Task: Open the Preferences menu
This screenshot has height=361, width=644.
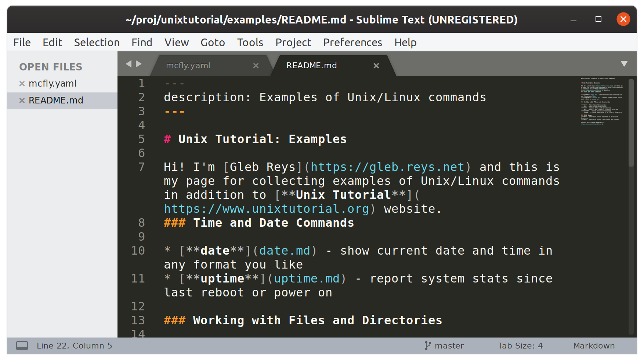Action: [x=352, y=43]
